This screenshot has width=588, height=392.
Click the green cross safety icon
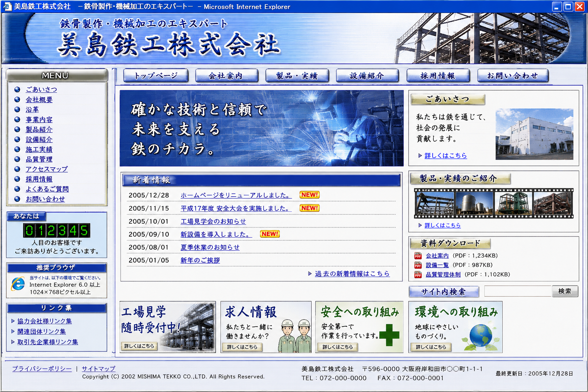pyautogui.click(x=389, y=335)
